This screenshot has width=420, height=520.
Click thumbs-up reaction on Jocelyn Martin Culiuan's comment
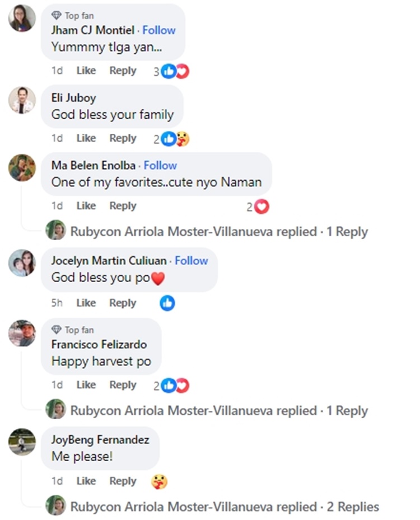(167, 303)
